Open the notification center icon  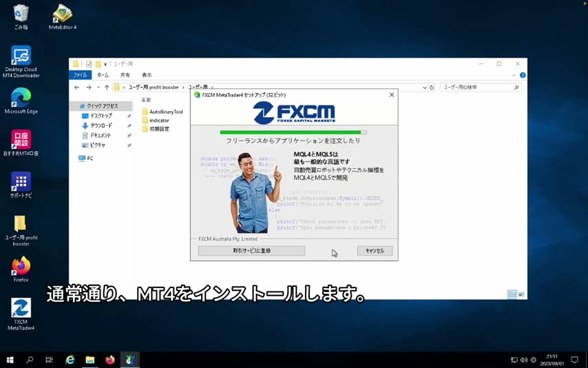click(574, 360)
